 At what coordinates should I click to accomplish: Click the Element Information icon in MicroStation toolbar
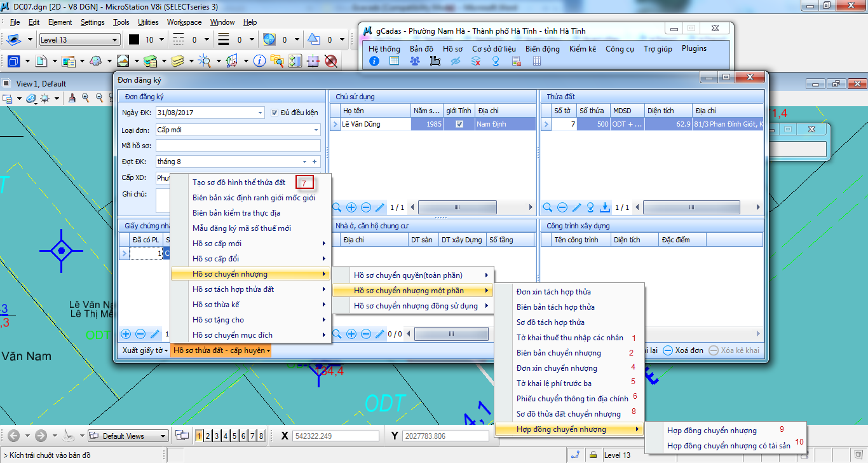click(259, 61)
